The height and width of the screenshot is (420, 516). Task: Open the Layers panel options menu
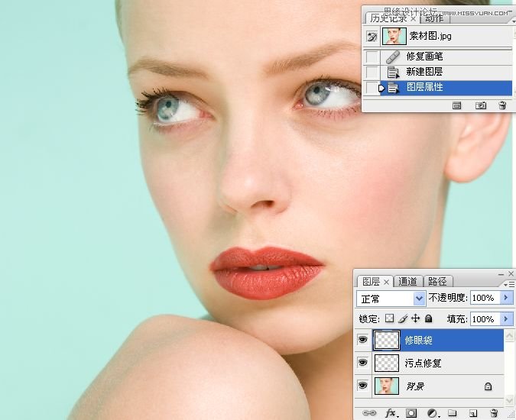pos(510,283)
